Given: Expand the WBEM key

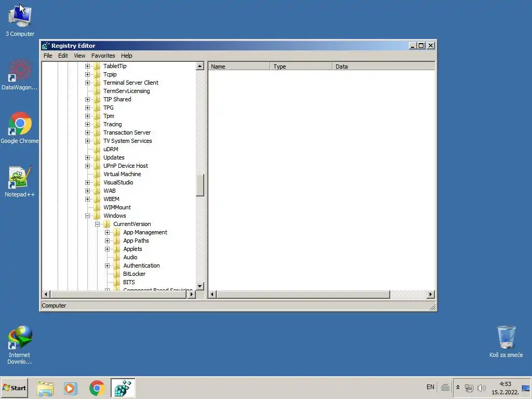Looking at the screenshot, I should click(x=87, y=199).
